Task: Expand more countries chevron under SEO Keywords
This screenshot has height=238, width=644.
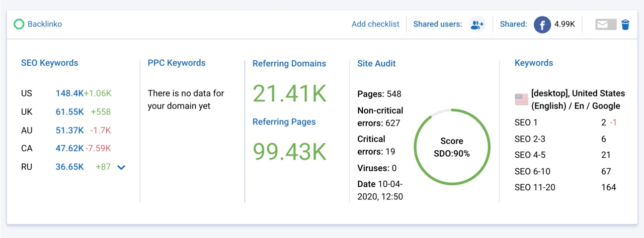Action: 121,168
